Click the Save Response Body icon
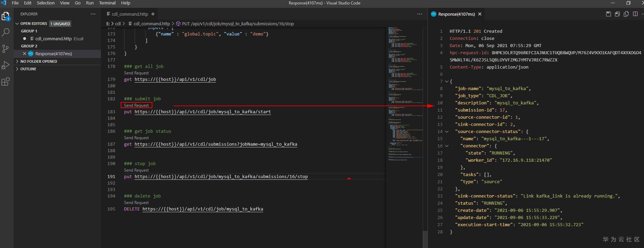This screenshot has width=644, height=248. pyautogui.click(x=617, y=14)
